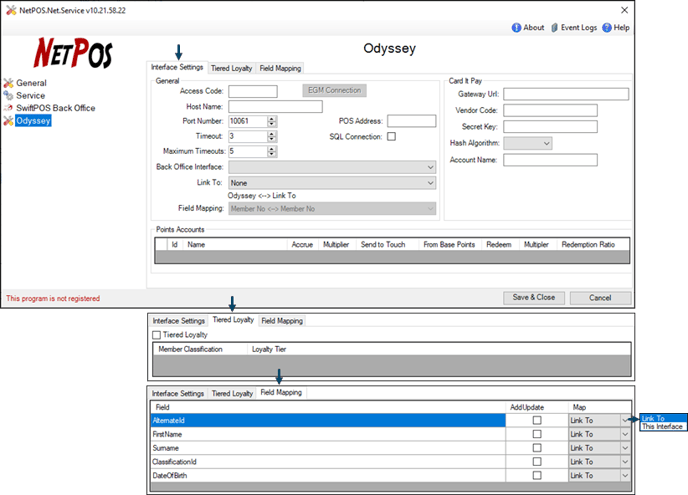This screenshot has height=495, width=688.
Task: Click the Access Code input field
Action: 253,91
